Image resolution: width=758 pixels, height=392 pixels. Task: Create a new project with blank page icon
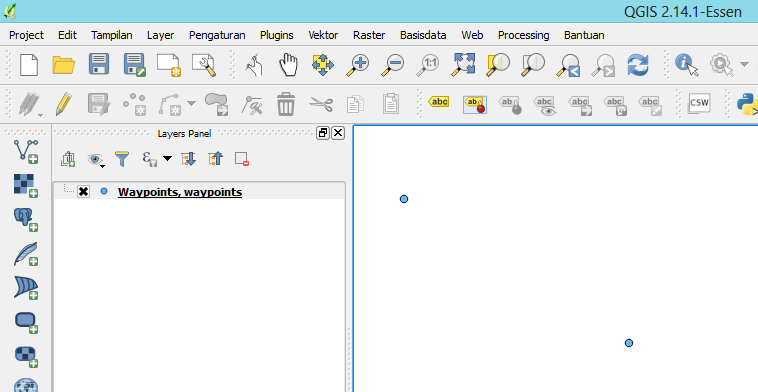click(x=29, y=65)
